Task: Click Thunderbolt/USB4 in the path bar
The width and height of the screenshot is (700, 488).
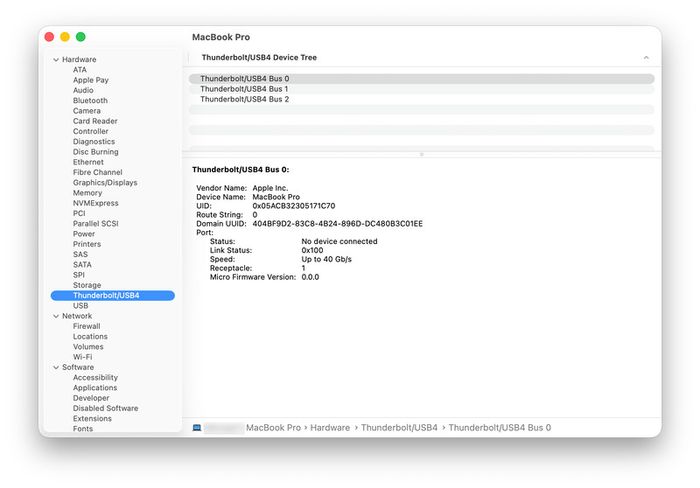Action: pos(399,428)
